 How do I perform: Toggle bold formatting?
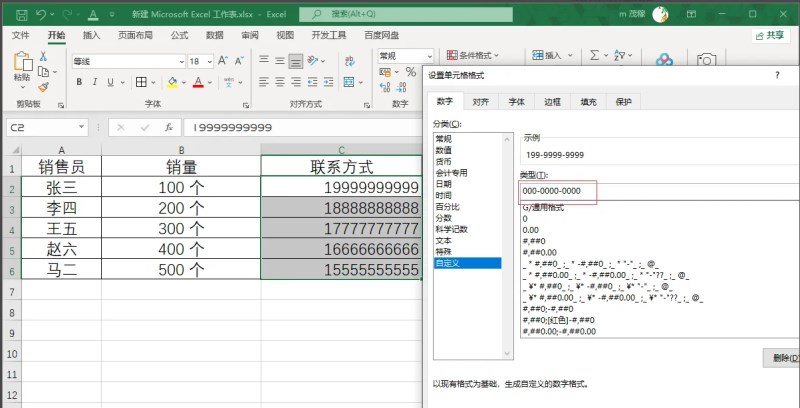click(79, 82)
